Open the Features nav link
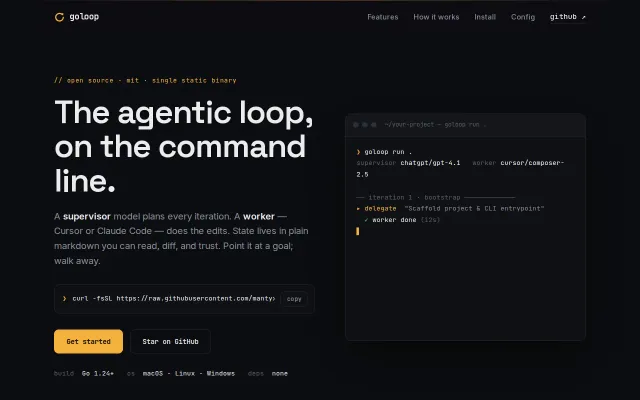The height and width of the screenshot is (400, 640). pos(382,17)
